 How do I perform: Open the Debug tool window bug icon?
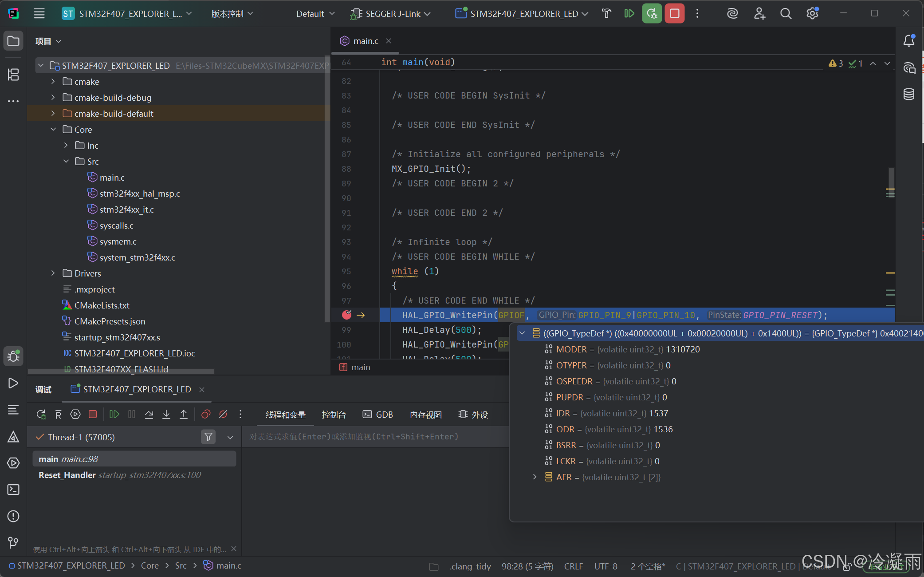[x=13, y=356]
